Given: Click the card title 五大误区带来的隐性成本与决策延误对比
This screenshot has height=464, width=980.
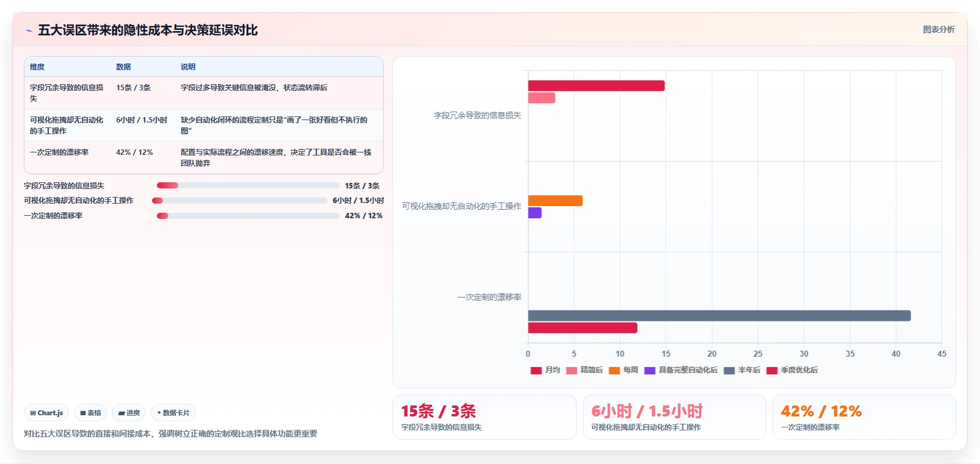Looking at the screenshot, I should pos(148,30).
